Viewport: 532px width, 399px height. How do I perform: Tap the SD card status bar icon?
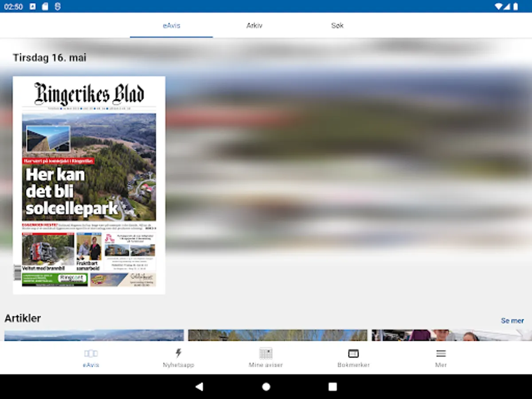45,7
